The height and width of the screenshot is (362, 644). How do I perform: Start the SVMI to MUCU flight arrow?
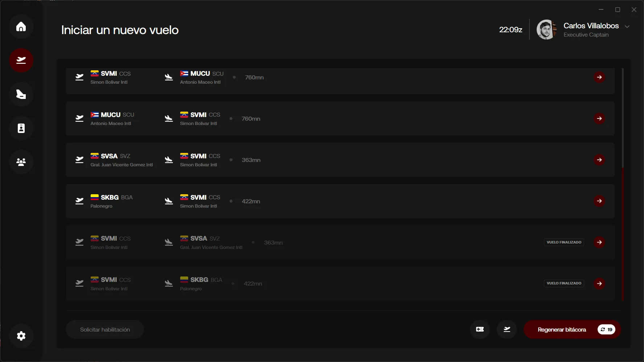(x=599, y=77)
